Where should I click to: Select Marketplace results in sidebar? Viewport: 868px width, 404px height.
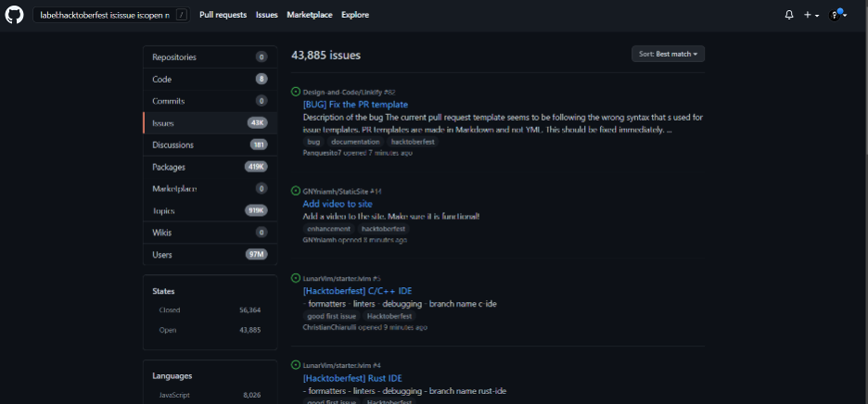(x=210, y=189)
